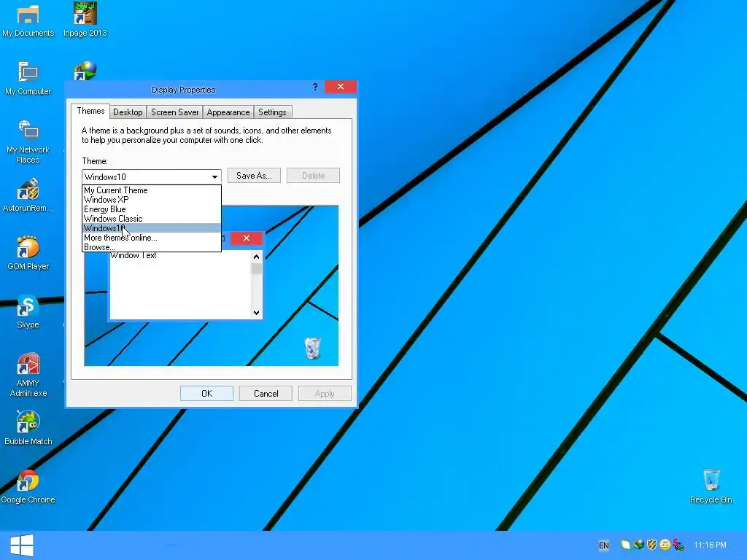Choose More themes online... option
This screenshot has width=747, height=560.
[152, 238]
